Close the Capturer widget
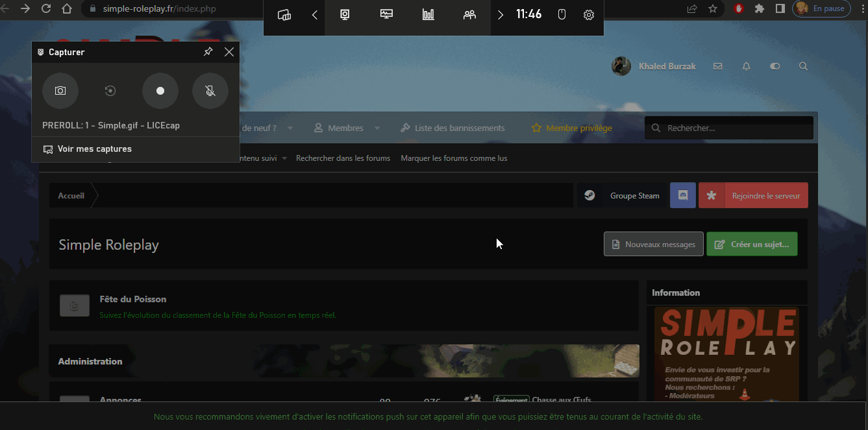Image resolution: width=868 pixels, height=430 pixels. 229,52
